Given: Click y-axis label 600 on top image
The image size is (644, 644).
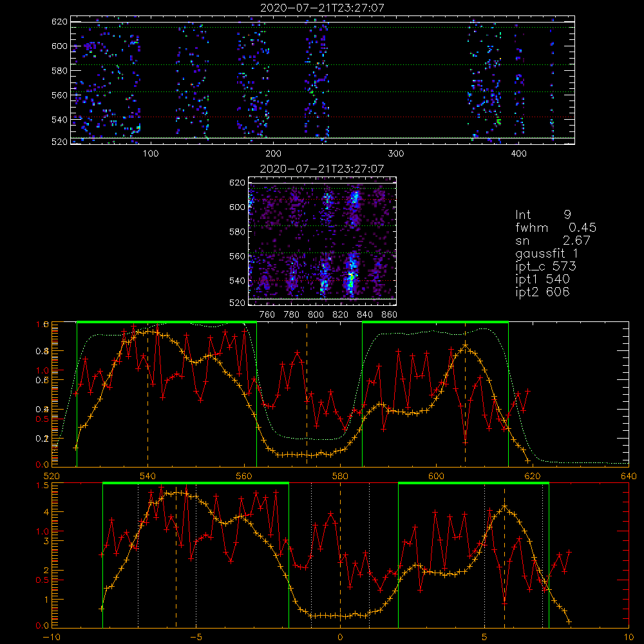Looking at the screenshot, I should click(59, 46).
